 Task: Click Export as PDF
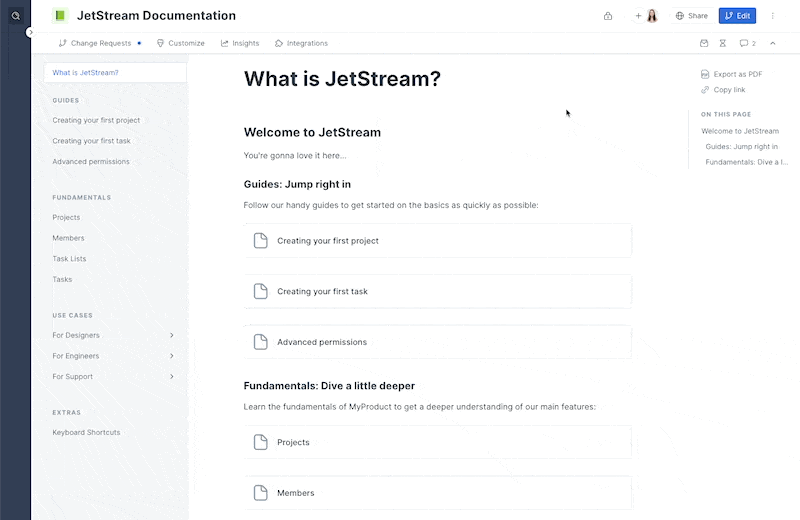[737, 74]
